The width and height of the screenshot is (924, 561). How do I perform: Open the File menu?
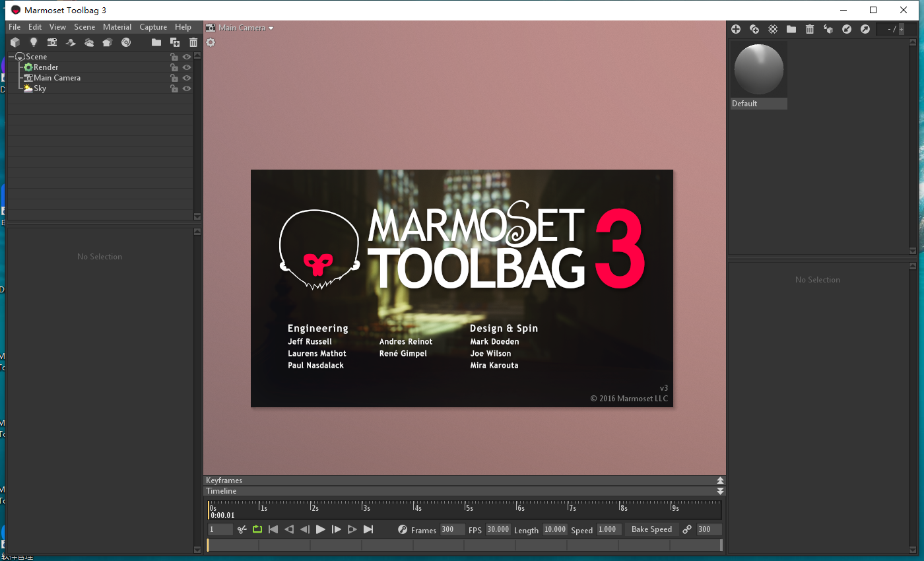tap(15, 27)
